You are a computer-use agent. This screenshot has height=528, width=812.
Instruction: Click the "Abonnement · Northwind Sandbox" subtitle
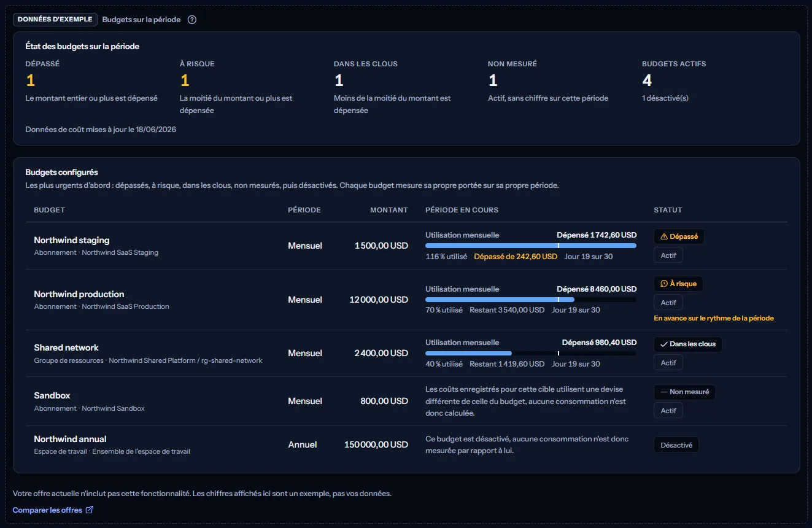click(90, 408)
